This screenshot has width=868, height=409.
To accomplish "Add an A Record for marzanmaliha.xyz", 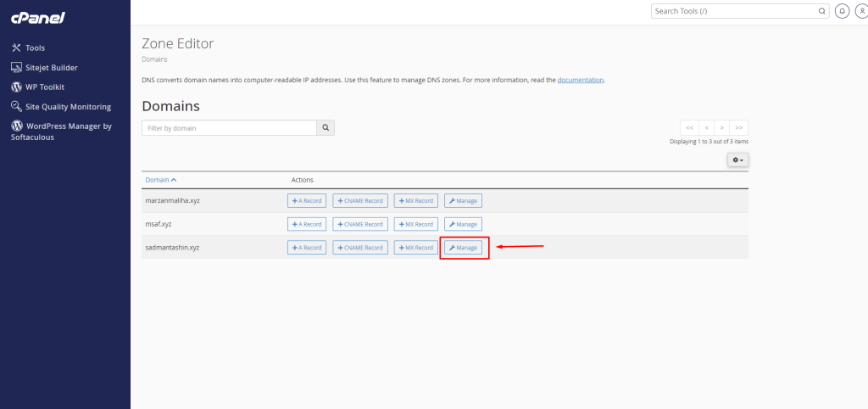I will pyautogui.click(x=306, y=201).
